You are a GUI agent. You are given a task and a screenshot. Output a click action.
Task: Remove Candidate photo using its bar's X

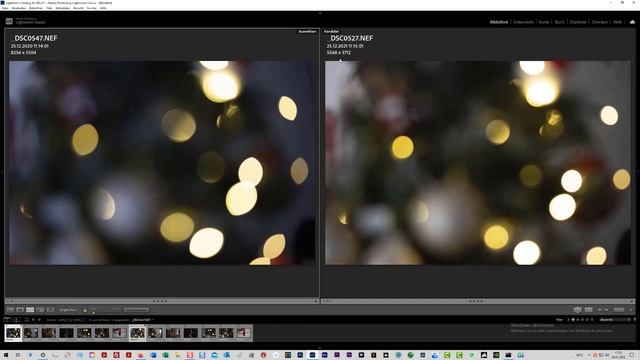click(632, 301)
